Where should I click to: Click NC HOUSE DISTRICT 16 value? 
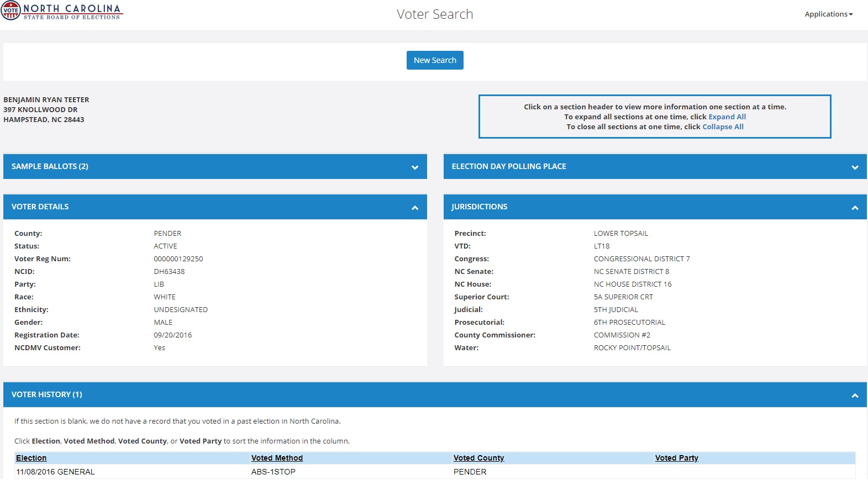coord(633,284)
